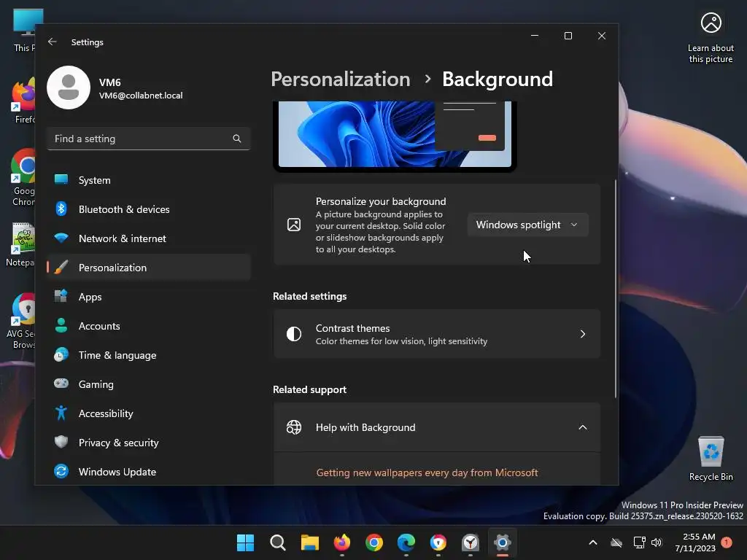This screenshot has width=747, height=560.
Task: Click the VM6 user profile avatar
Action: [x=69, y=87]
